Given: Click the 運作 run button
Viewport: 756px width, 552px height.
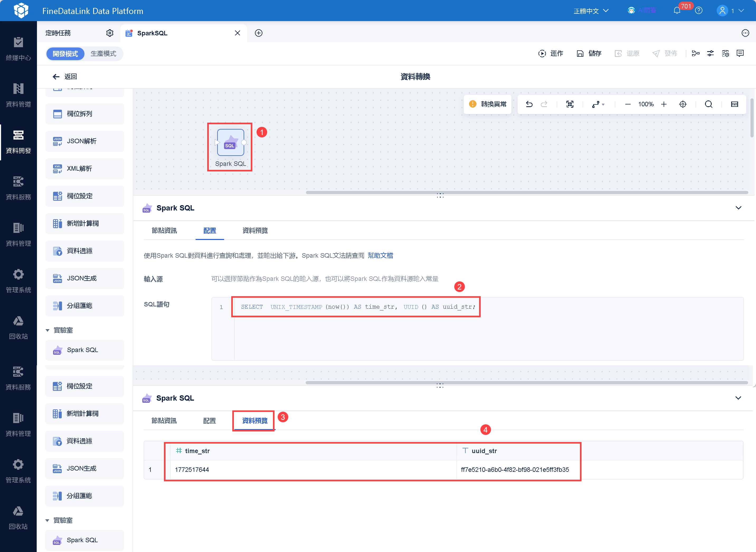Looking at the screenshot, I should (551, 54).
